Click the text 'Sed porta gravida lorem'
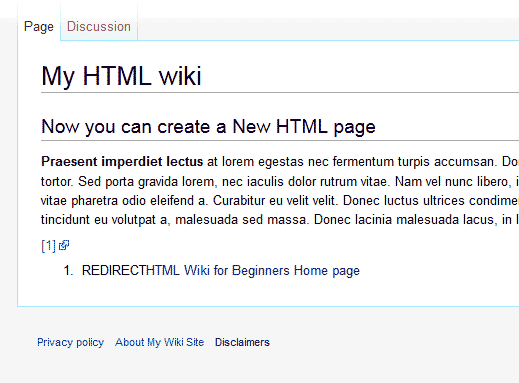The height and width of the screenshot is (383, 519). [146, 182]
